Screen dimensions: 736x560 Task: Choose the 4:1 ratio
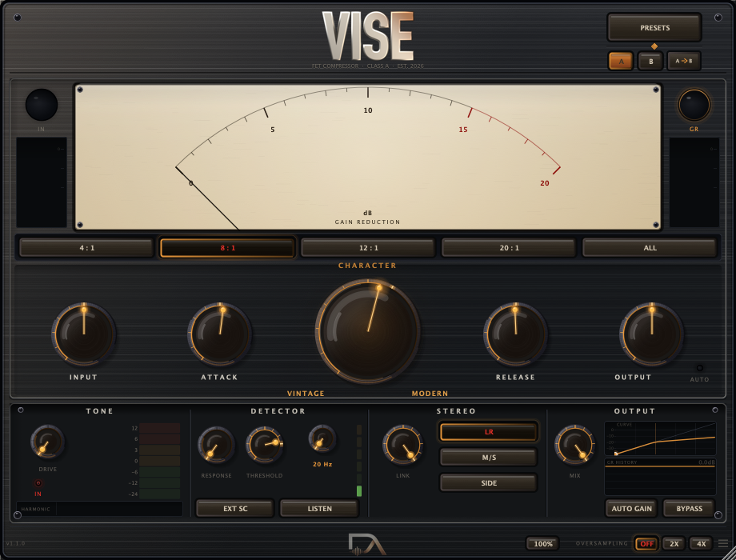click(x=87, y=248)
